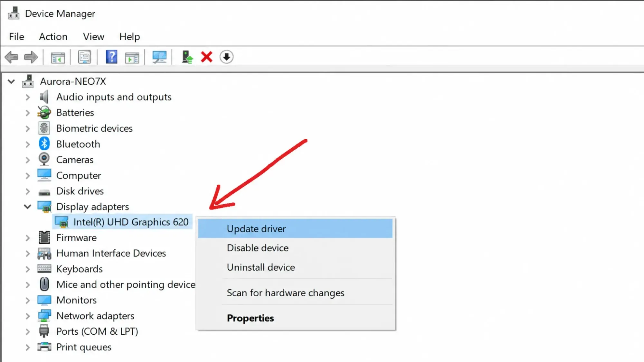Click the Network adapters icon
This screenshot has width=644, height=362.
44,316
